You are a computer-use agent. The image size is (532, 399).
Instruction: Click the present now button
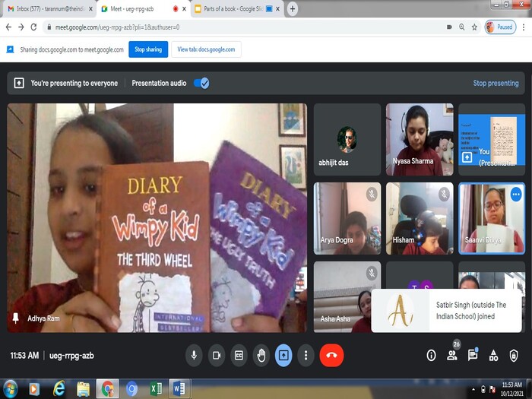click(x=283, y=355)
